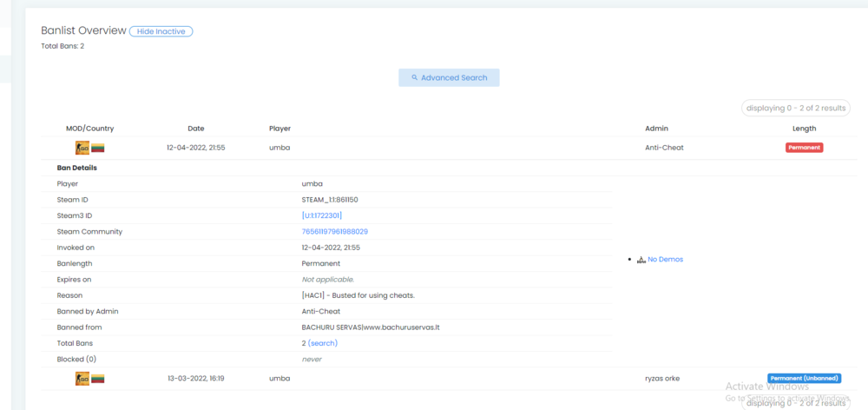Click the Admin column header

point(656,129)
